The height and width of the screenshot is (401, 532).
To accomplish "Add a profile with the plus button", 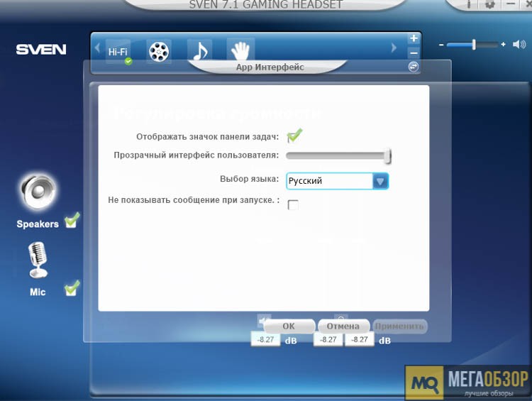I will 414,38.
